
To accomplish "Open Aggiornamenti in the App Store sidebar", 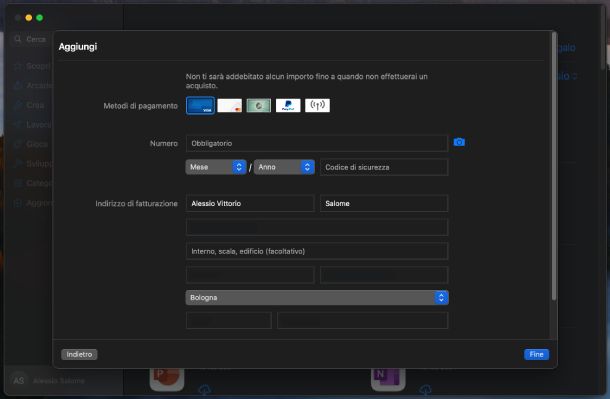I will (x=33, y=203).
